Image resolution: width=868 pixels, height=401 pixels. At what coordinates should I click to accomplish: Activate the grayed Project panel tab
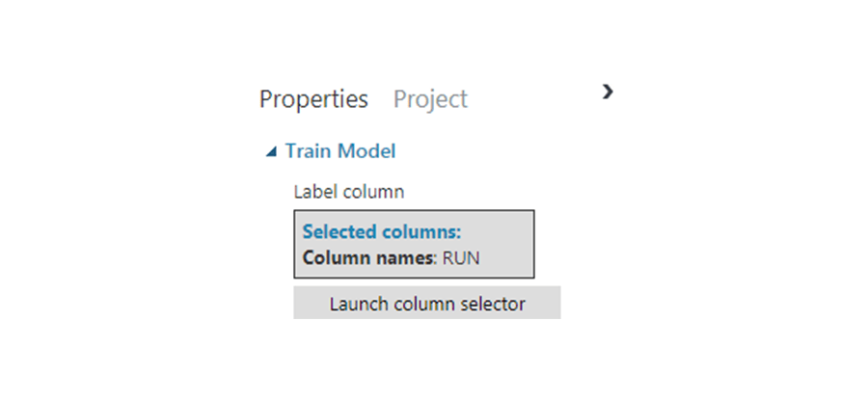tap(430, 99)
